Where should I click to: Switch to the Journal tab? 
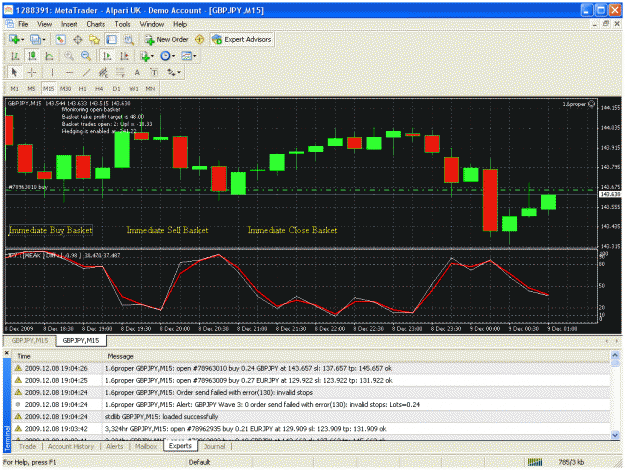pyautogui.click(x=214, y=446)
